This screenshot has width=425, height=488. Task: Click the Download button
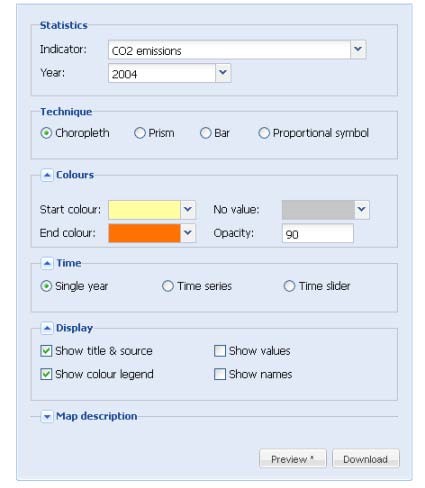tap(366, 459)
